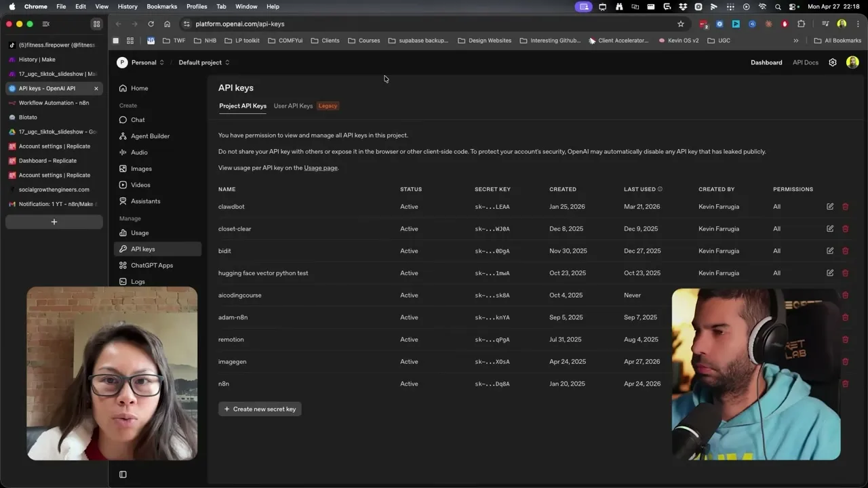The image size is (868, 488).
Task: Bookmark this page with the star
Action: point(681,24)
